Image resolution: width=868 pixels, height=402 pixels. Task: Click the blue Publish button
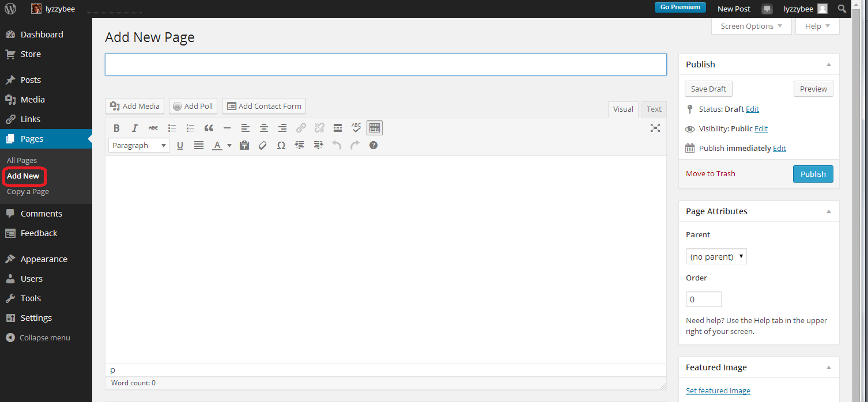(x=813, y=174)
